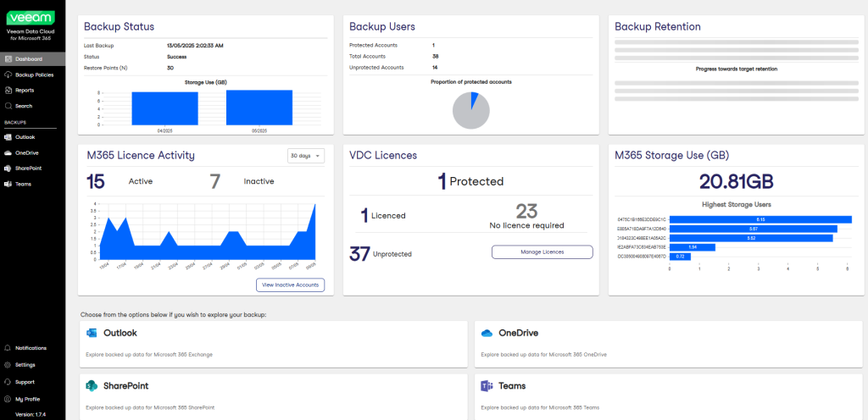Click the Restore Points value 30
This screenshot has height=420, width=868.
tap(170, 68)
